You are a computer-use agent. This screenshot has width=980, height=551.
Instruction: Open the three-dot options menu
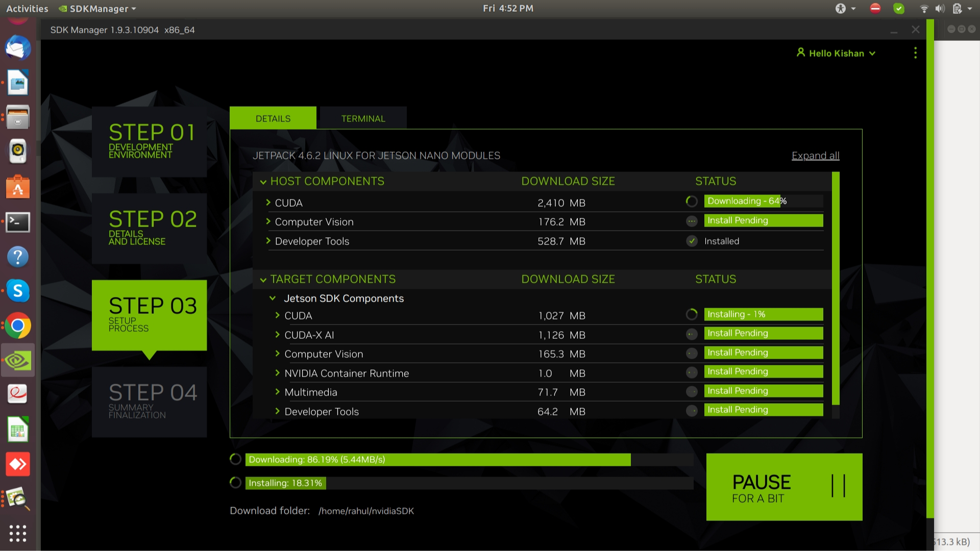[915, 53]
